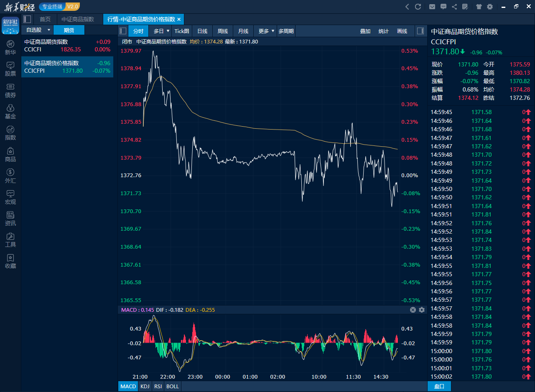Open the 债券 bonds section
Image resolution: width=535 pixels, height=392 pixels.
click(10, 91)
